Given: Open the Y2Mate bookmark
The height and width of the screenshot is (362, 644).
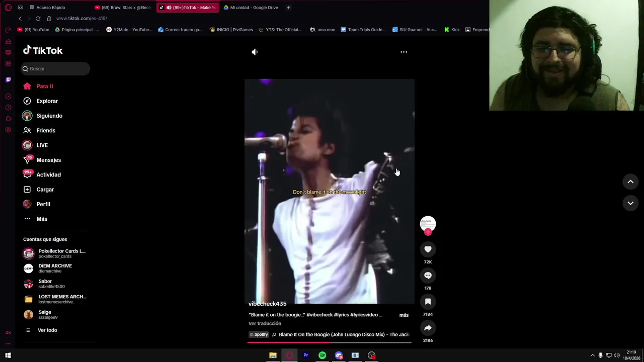Looking at the screenshot, I should point(129,30).
